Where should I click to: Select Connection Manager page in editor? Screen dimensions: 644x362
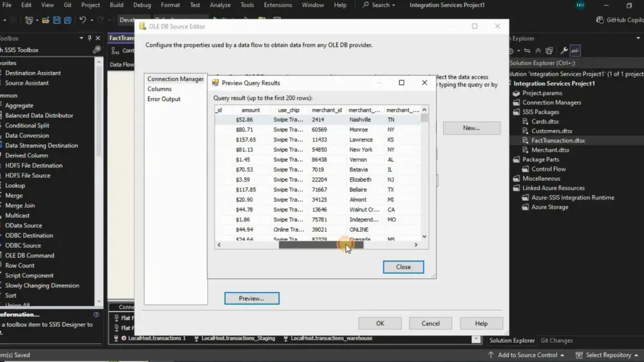(x=175, y=79)
